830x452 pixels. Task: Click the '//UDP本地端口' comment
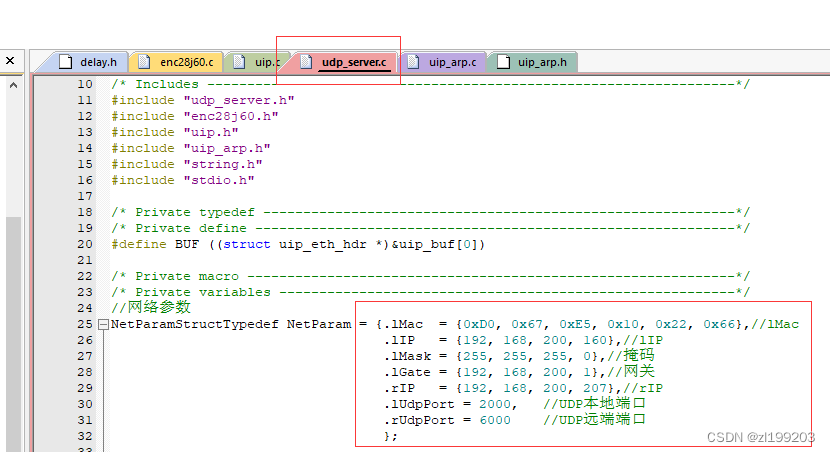594,403
